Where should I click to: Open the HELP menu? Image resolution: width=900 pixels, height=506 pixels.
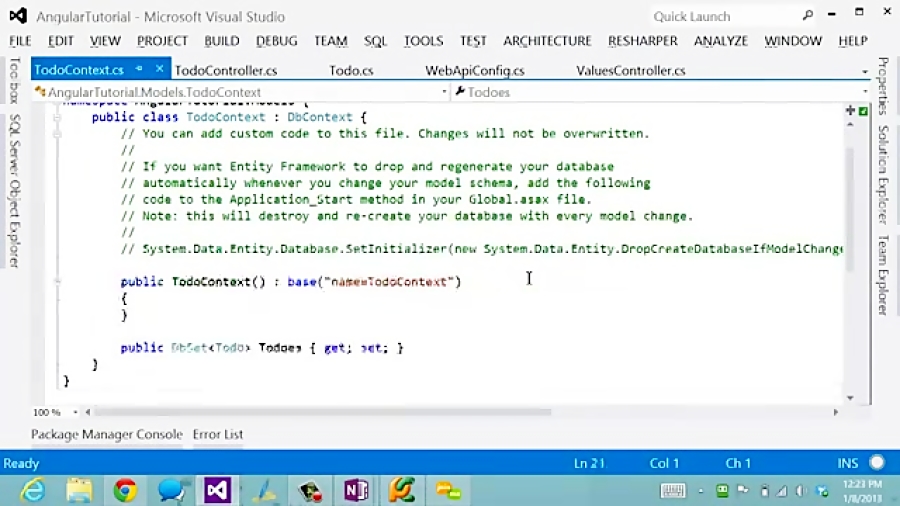[852, 41]
